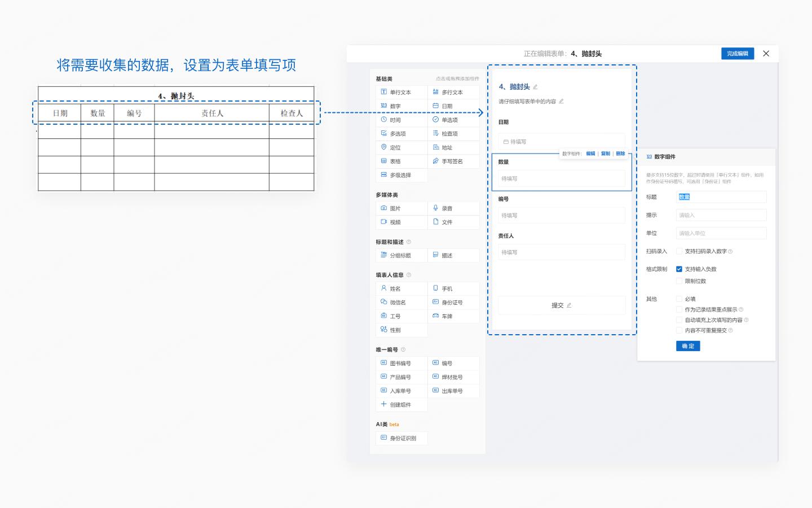Uncheck 支持输入负数 checkbox
The image size is (812, 508).
pos(679,269)
